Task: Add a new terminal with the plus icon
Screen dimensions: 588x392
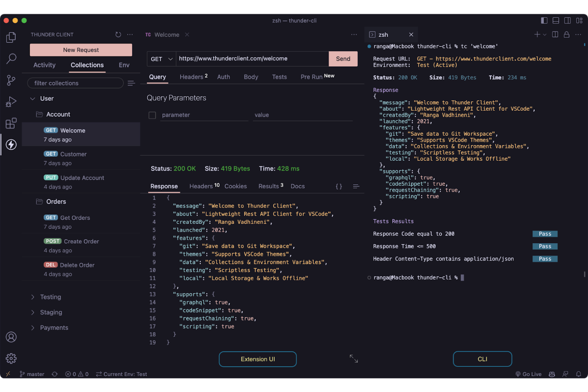Action: point(537,35)
